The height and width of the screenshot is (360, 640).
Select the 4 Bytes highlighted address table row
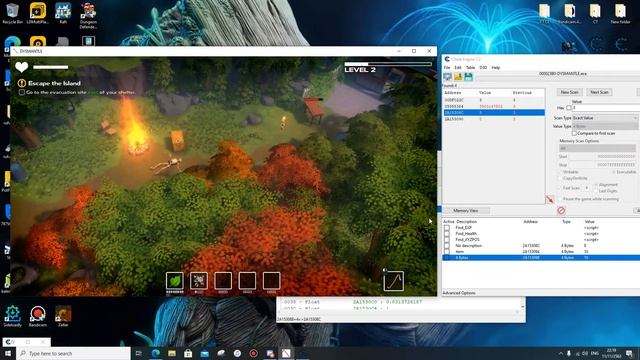click(541, 258)
